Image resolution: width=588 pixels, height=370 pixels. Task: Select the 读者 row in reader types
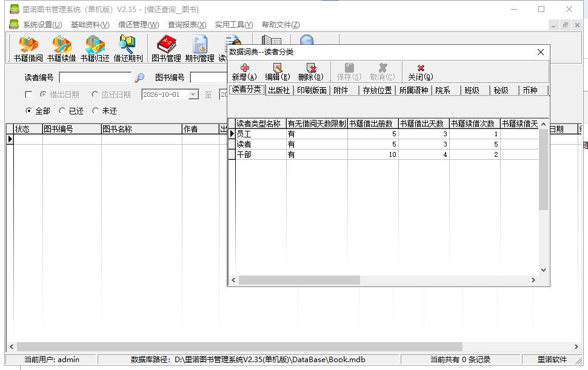(383, 144)
